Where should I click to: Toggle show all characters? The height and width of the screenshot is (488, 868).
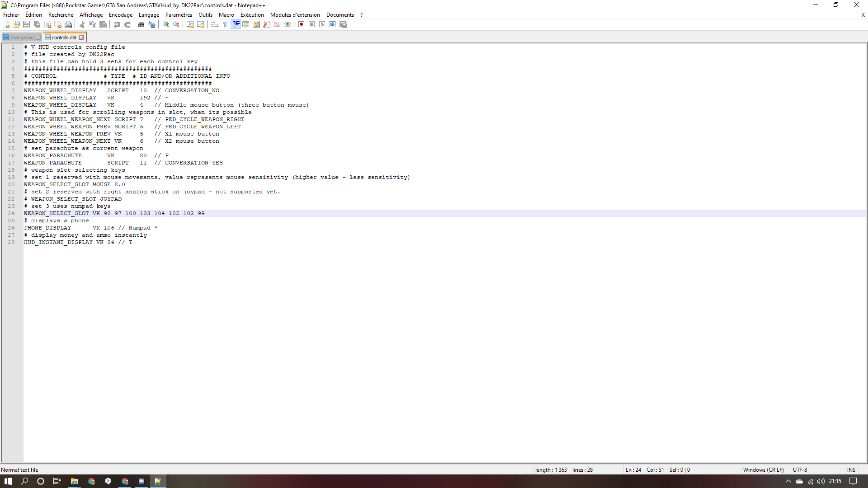pyautogui.click(x=225, y=25)
